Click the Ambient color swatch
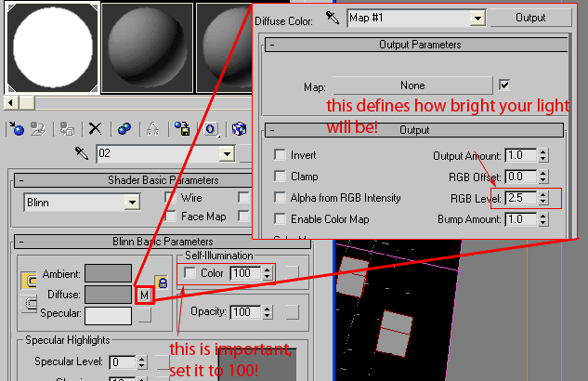 (x=108, y=273)
